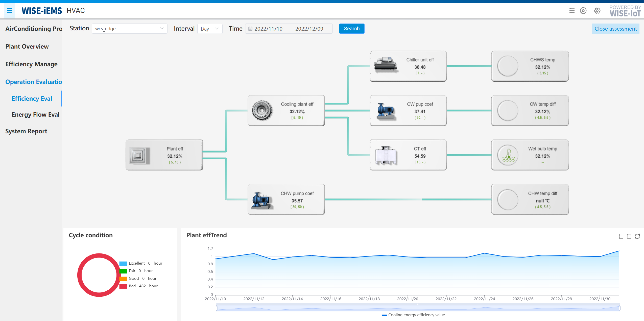Click the CW temp diff circle icon
Image resolution: width=644 pixels, height=321 pixels.
(x=508, y=111)
